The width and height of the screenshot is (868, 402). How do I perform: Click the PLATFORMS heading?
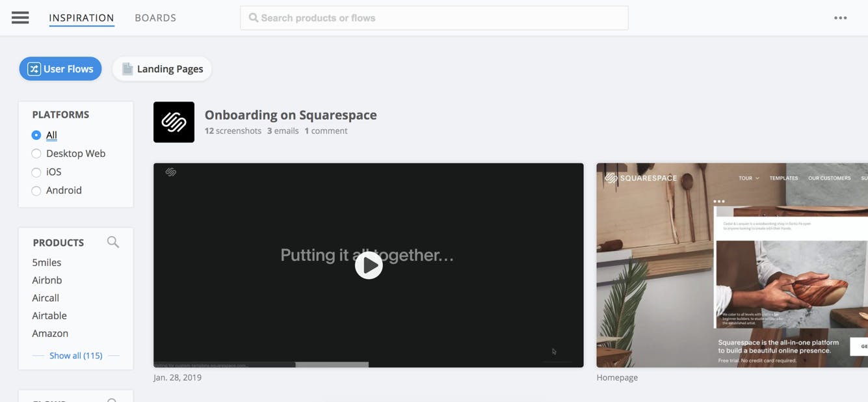pos(60,114)
